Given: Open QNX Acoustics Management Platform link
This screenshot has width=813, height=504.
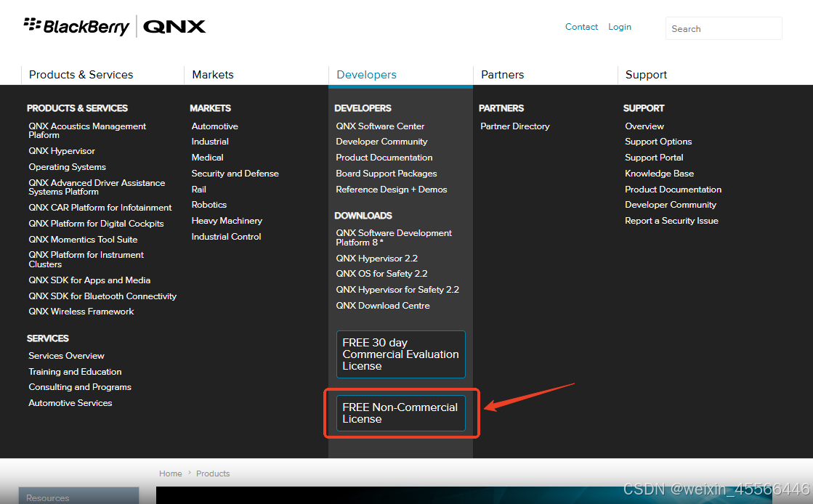Looking at the screenshot, I should [x=87, y=130].
